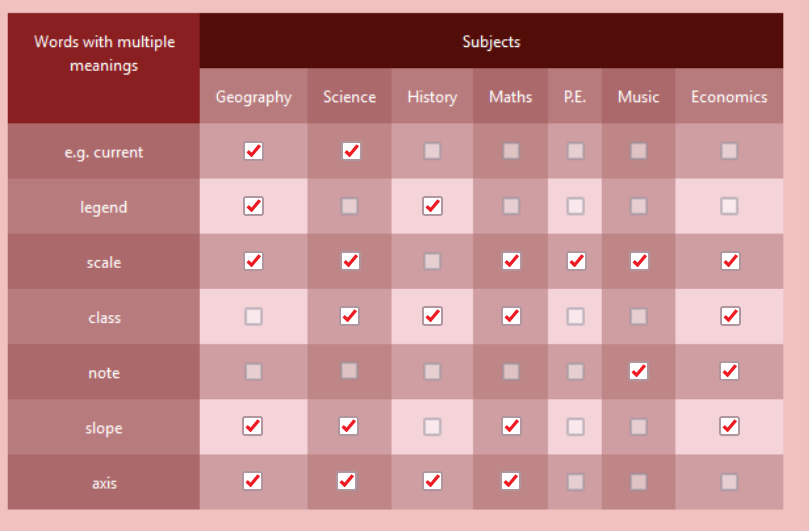Click the Geography column header
The width and height of the screenshot is (809, 531).
pos(253,97)
